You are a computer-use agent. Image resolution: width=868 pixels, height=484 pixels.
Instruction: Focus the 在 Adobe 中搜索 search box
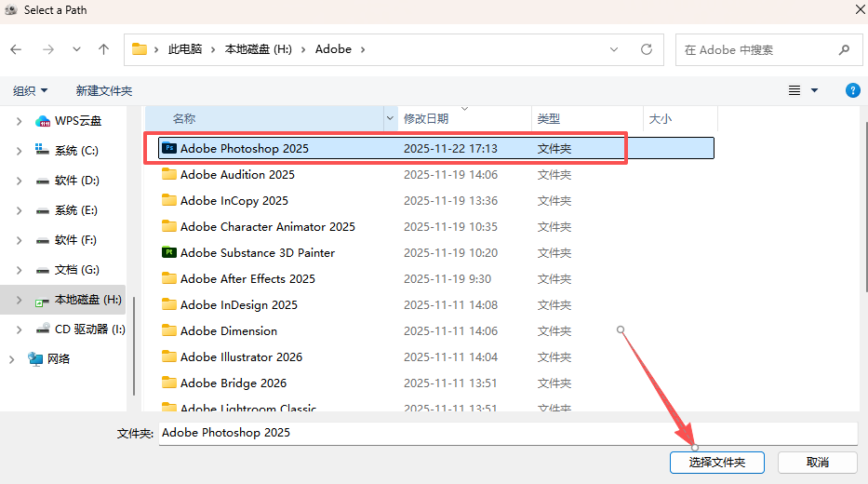tap(768, 50)
